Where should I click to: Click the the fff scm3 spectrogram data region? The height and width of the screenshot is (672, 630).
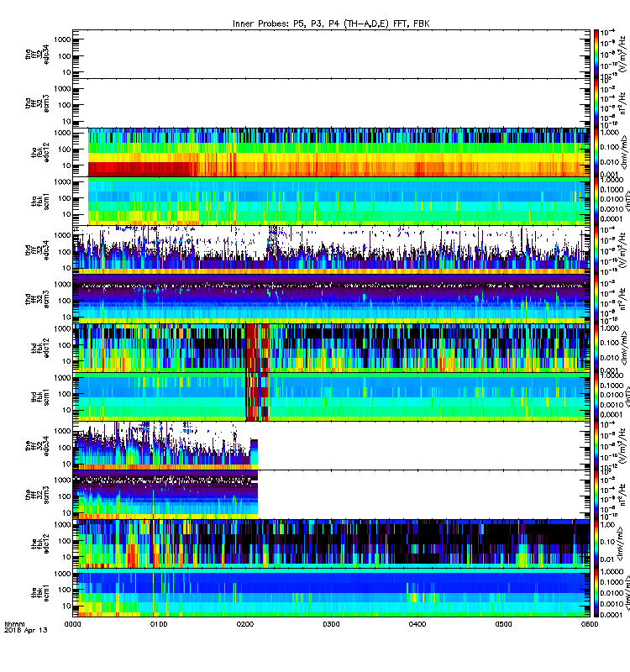click(165, 495)
